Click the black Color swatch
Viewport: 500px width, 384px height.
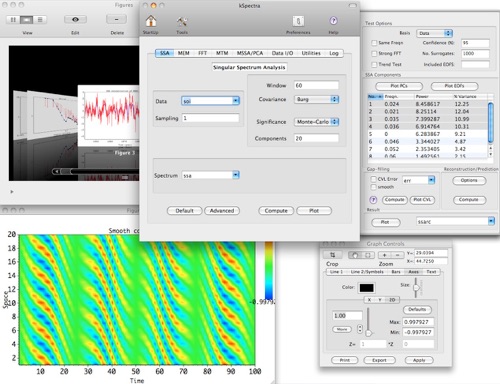(x=366, y=288)
